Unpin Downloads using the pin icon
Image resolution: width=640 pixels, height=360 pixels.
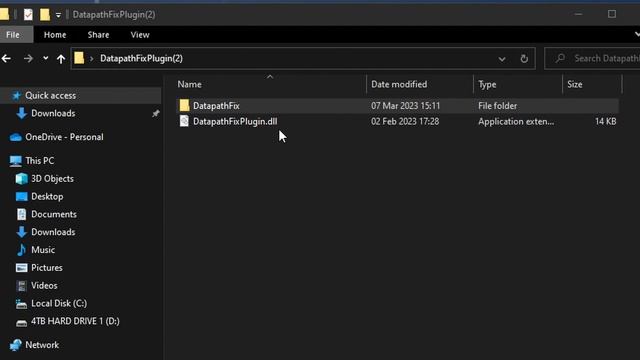156,114
